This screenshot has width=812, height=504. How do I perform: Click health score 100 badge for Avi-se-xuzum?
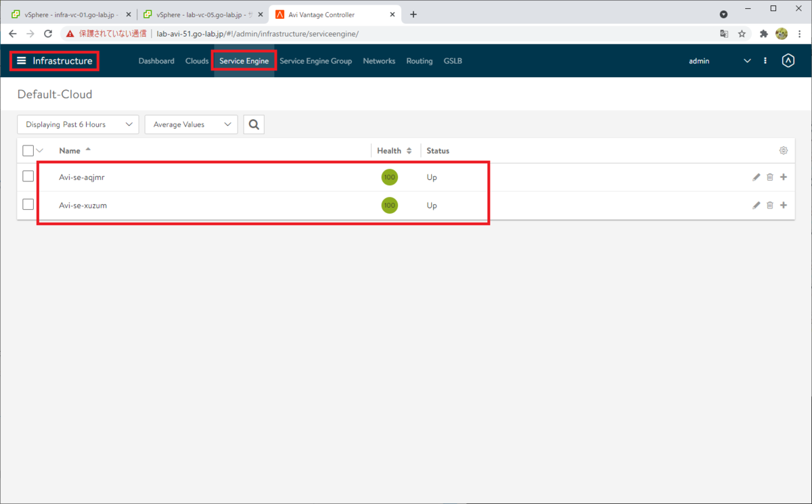389,206
